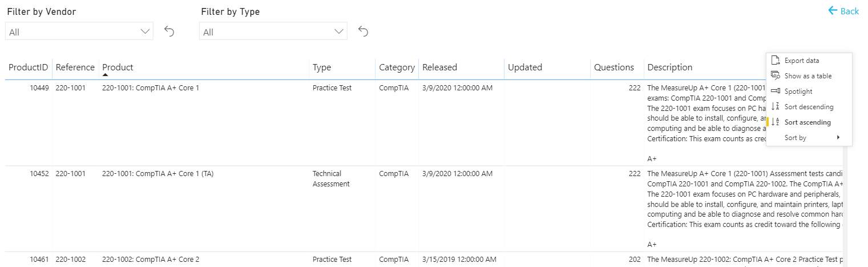Screen dimensions: 868x267
Task: Open the Filter by Vendor dropdown
Action: tap(79, 31)
